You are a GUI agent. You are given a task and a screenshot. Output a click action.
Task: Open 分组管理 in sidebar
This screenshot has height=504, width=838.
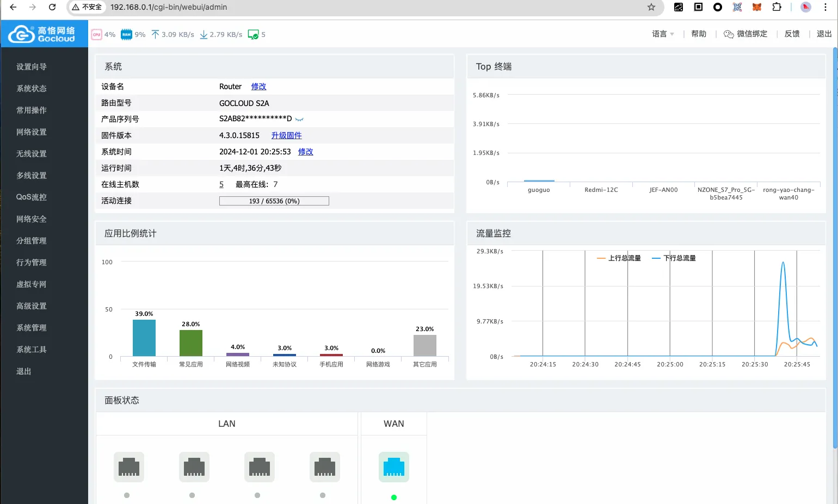[32, 241]
